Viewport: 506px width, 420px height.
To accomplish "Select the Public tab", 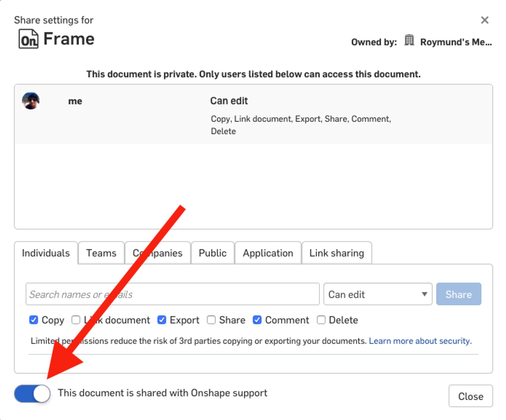I will coord(213,253).
